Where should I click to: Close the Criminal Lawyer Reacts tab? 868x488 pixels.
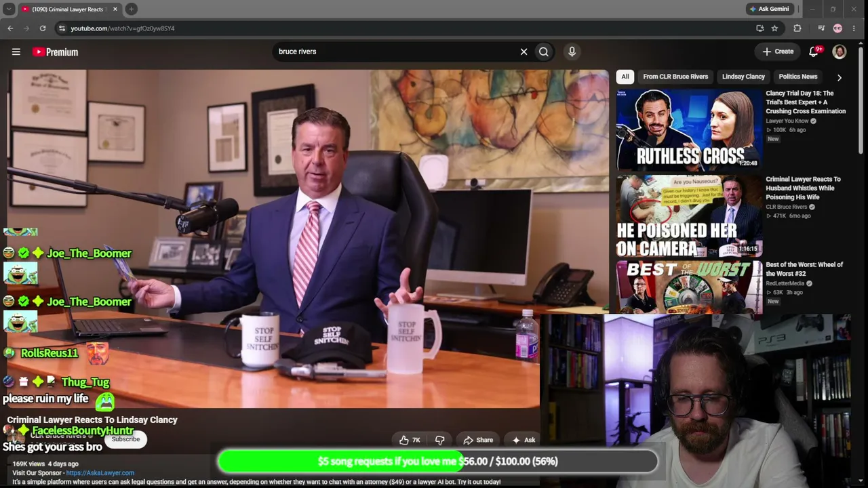coord(115,9)
